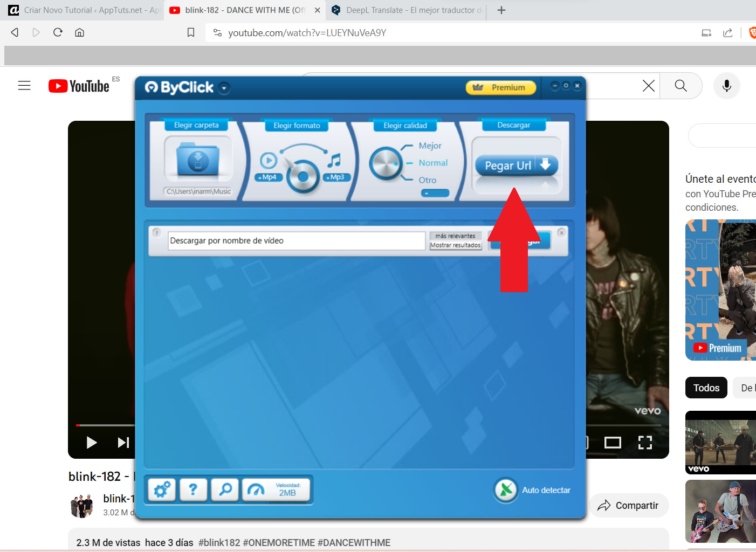The height and width of the screenshot is (552, 756).
Task: Select the Mp4 video play icon
Action: [x=269, y=160]
